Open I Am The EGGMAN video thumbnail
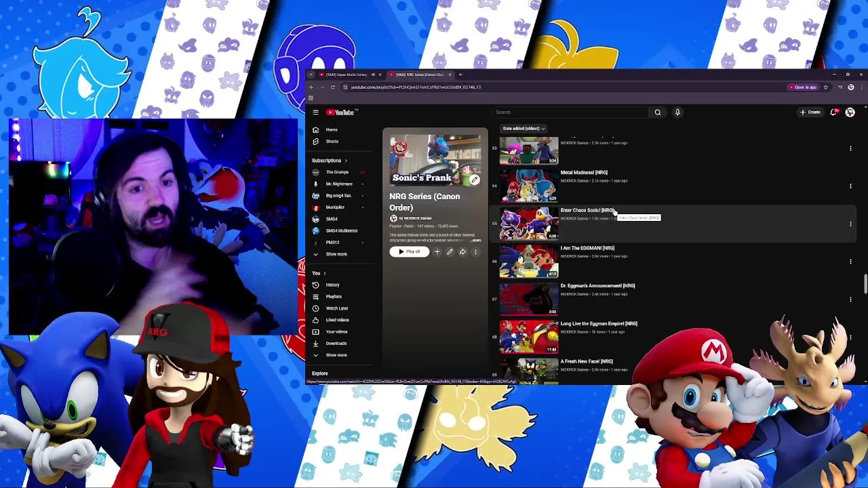This screenshot has width=868, height=488. tap(529, 262)
